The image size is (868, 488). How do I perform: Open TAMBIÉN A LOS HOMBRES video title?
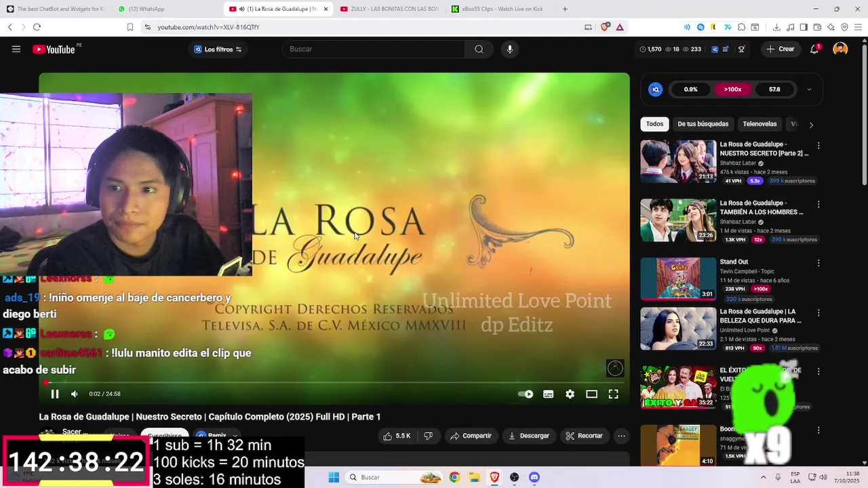pyautogui.click(x=762, y=207)
